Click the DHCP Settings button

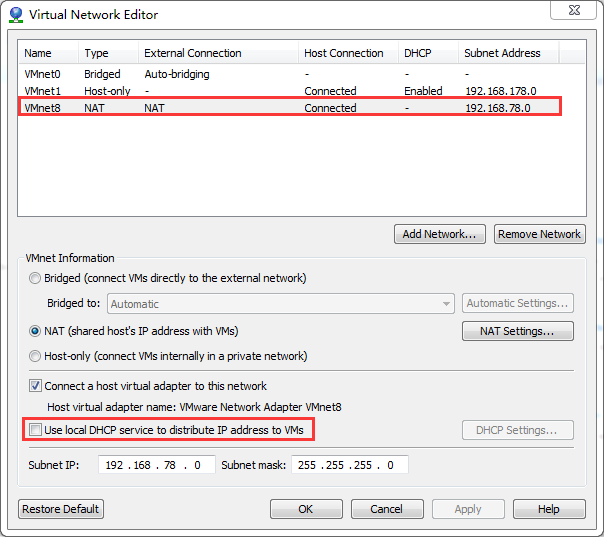click(x=517, y=430)
